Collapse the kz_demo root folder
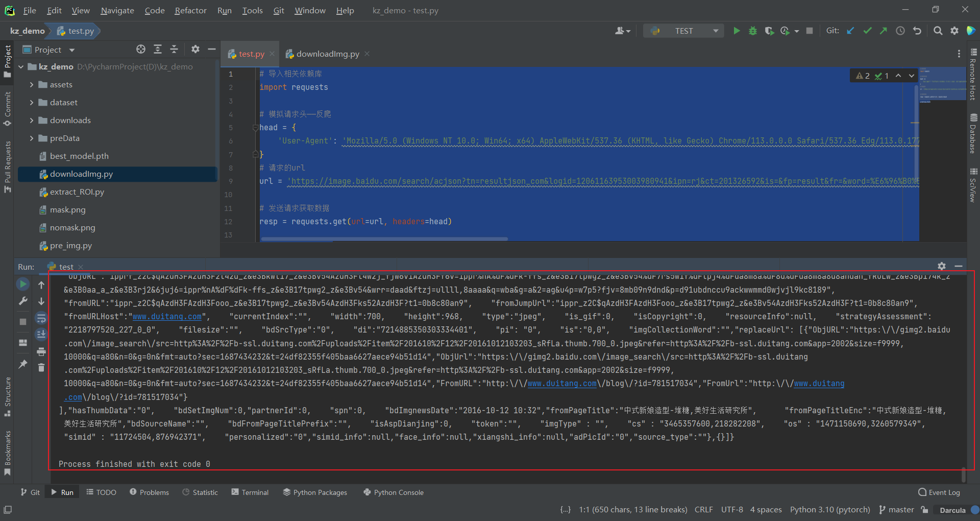980x521 pixels. [x=21, y=67]
